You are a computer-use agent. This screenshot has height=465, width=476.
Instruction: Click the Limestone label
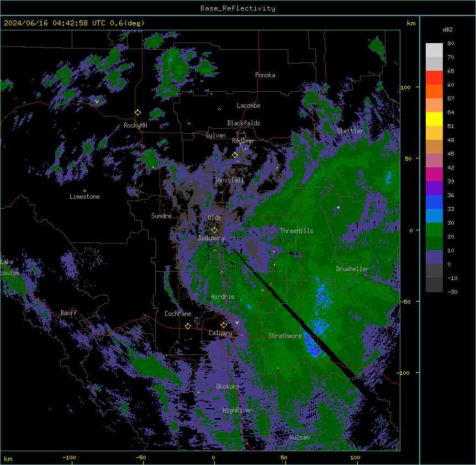coord(84,197)
